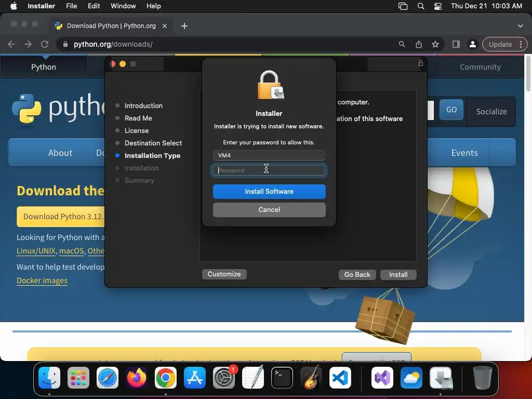The width and height of the screenshot is (532, 399).
Task: Open the App Store dock icon
Action: pyautogui.click(x=195, y=378)
